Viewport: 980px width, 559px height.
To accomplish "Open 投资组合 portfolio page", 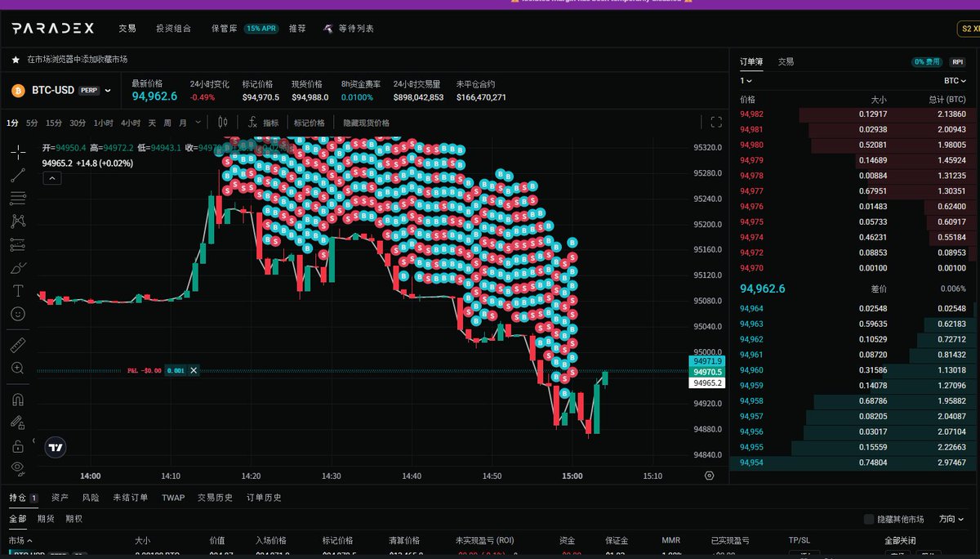I will pyautogui.click(x=174, y=29).
